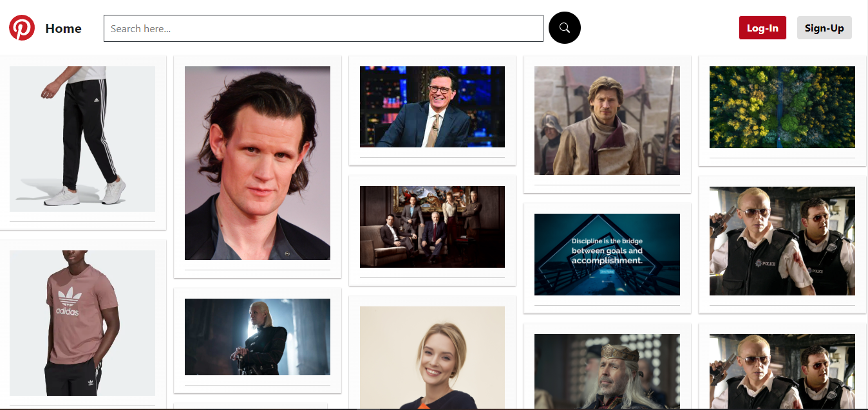This screenshot has width=868, height=410.
Task: Open the pink Adidas t-shirt pin
Action: (82, 323)
